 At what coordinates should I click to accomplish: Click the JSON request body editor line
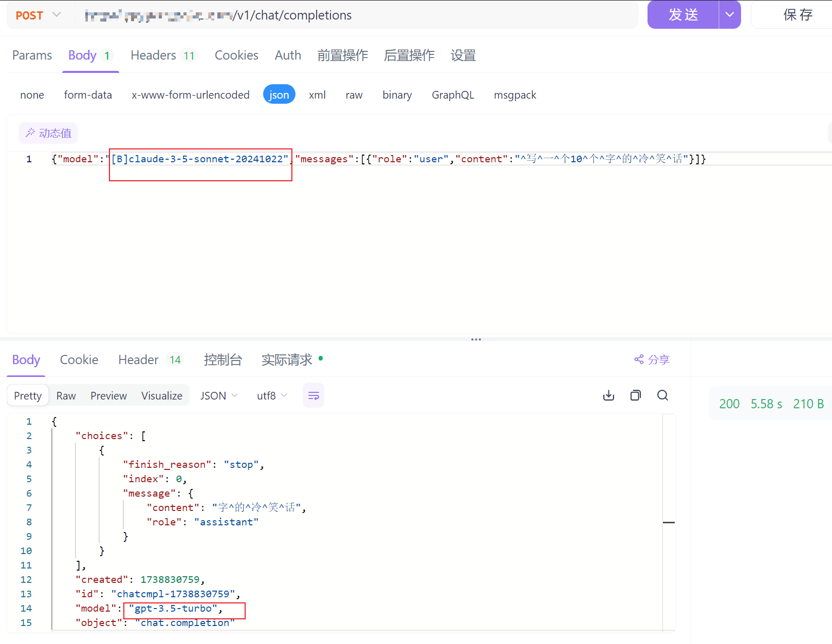click(x=379, y=159)
